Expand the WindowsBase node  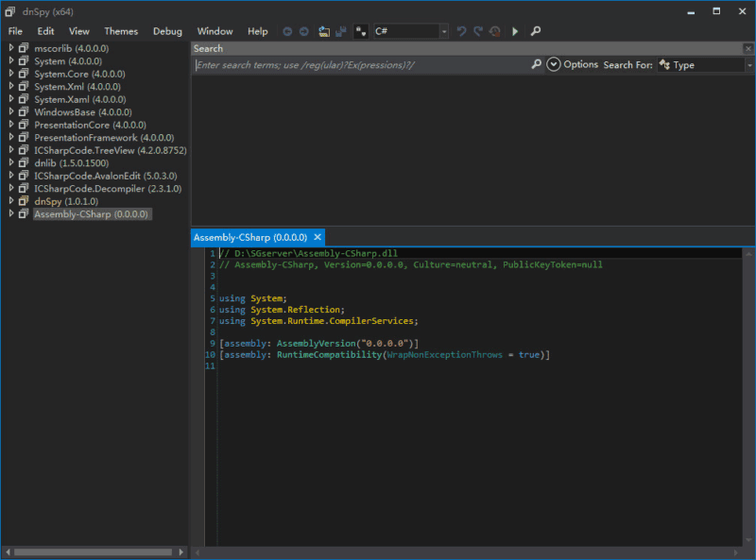[x=11, y=111]
